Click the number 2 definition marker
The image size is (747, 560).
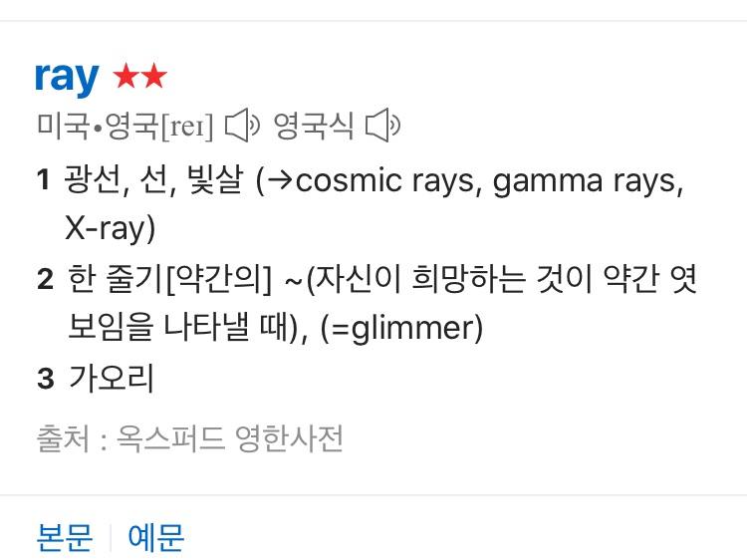pos(44,280)
